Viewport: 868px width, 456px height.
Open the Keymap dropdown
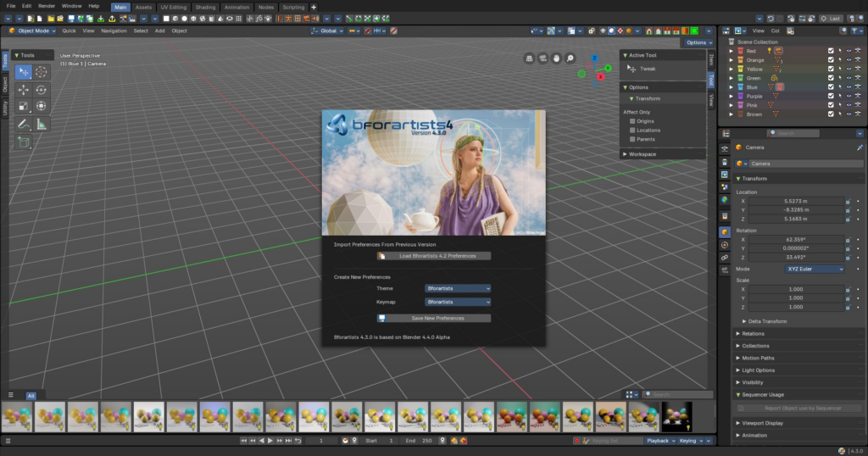[x=457, y=302]
